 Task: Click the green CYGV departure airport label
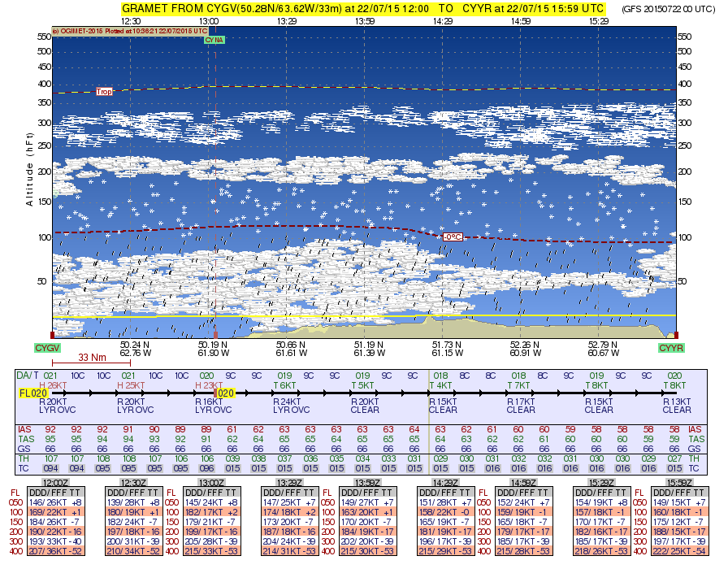coord(47,348)
